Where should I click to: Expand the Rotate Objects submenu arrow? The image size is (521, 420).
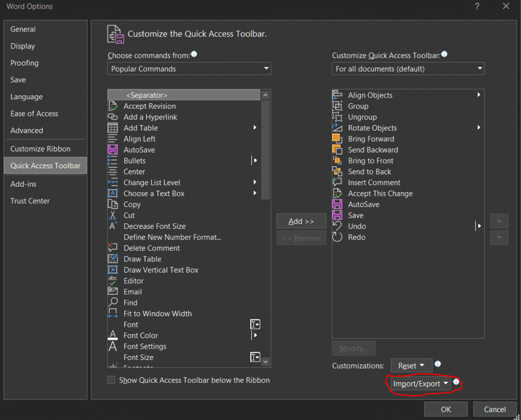tap(479, 128)
